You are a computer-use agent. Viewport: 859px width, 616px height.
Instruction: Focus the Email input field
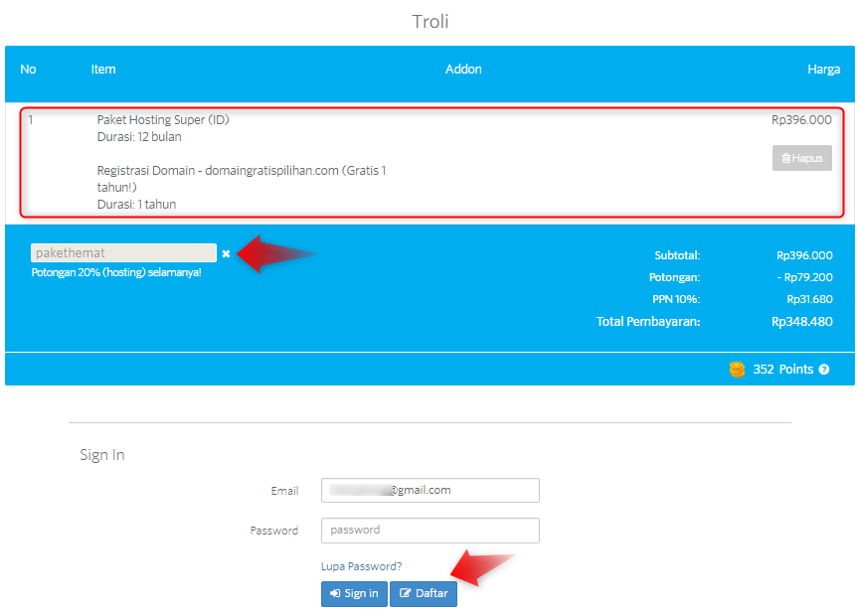[429, 491]
